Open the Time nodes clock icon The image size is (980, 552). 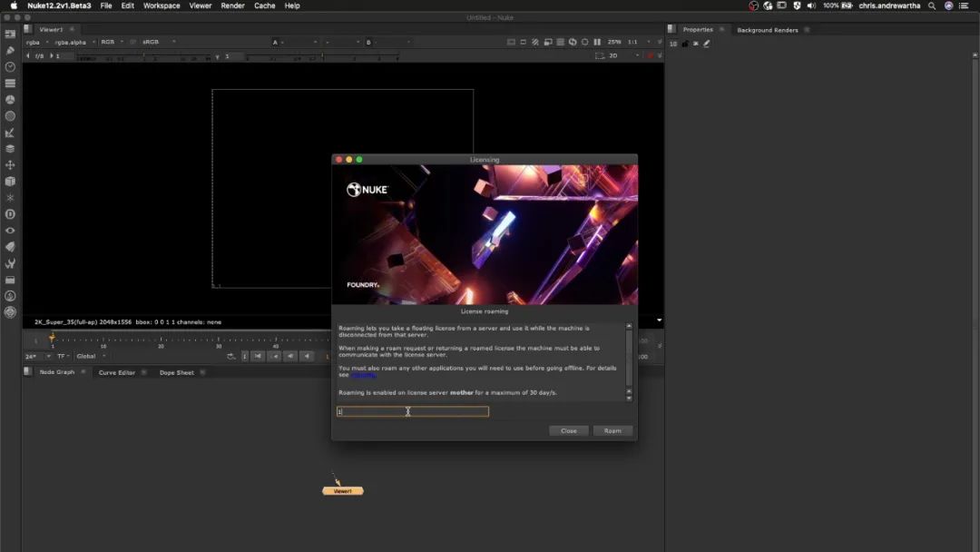click(x=10, y=66)
